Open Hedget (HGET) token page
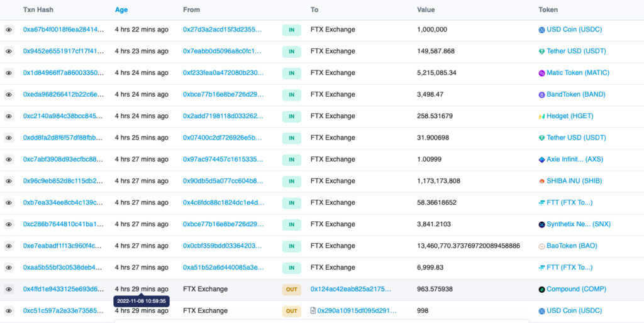The width and height of the screenshot is (644, 323). click(569, 116)
